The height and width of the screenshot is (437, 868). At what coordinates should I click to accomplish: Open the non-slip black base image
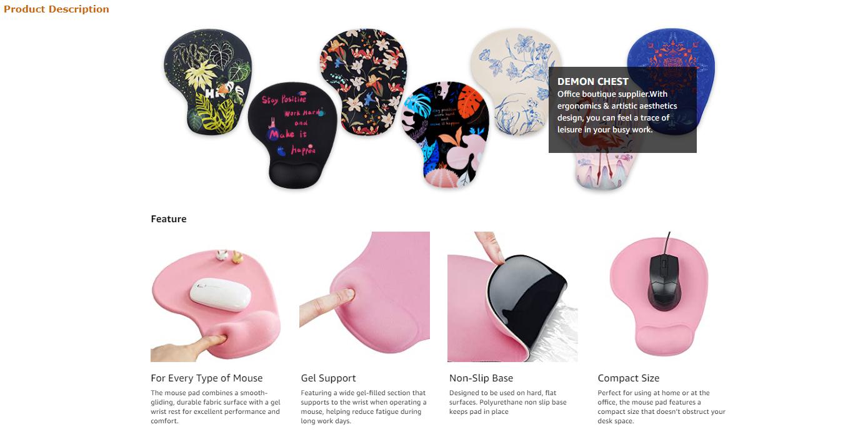coord(512,297)
